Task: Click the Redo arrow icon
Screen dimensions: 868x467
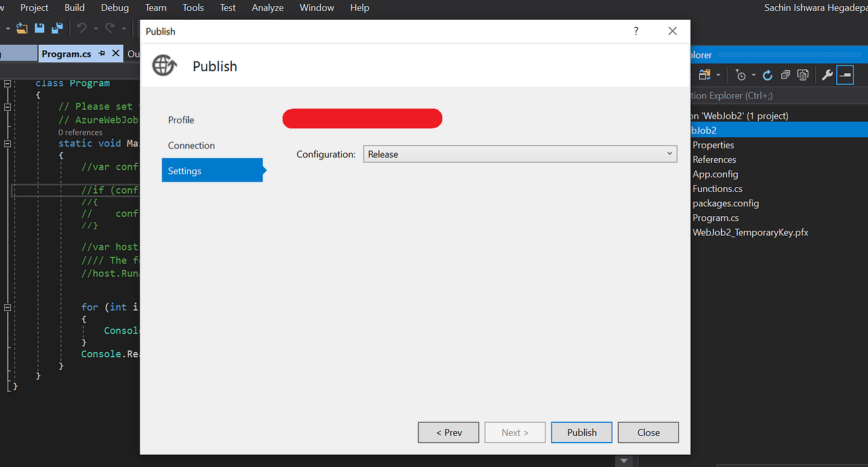Action: tap(109, 28)
